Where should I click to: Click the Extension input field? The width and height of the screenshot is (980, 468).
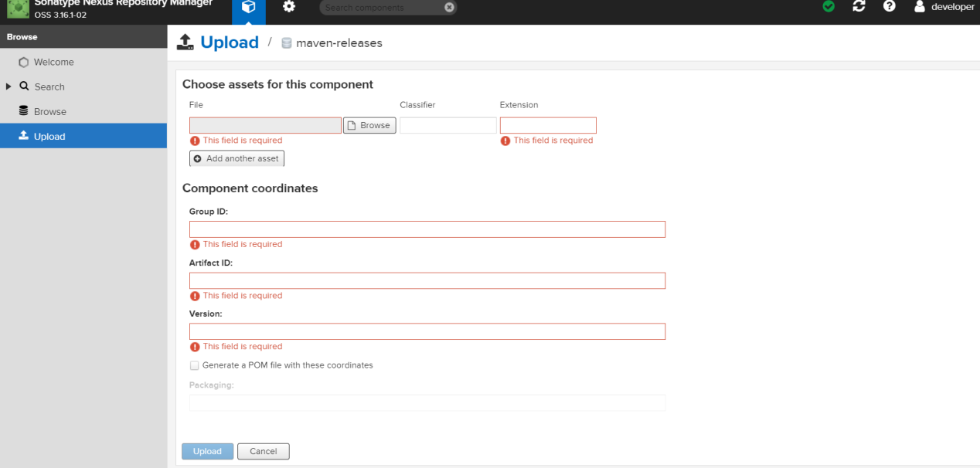pyautogui.click(x=548, y=125)
